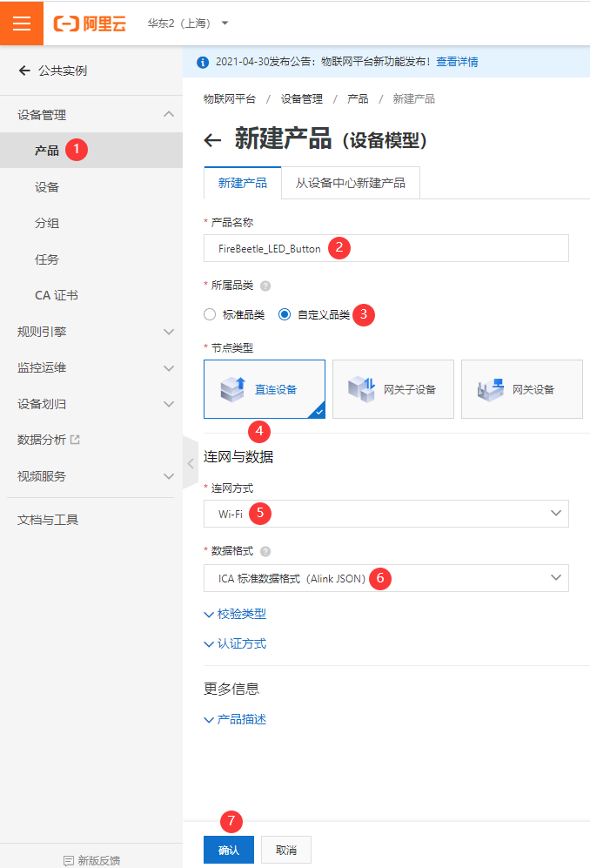This screenshot has height=868, width=590.
Task: Expand the 产品描述 section
Action: 235,719
